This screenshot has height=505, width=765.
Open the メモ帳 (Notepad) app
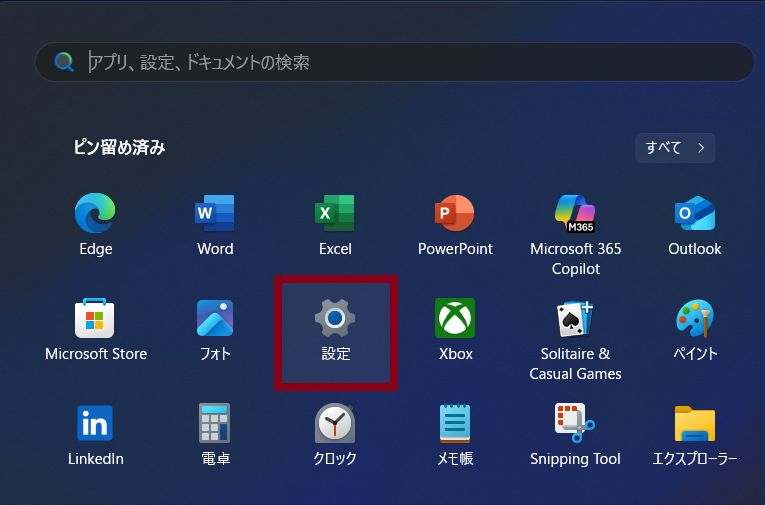click(455, 424)
